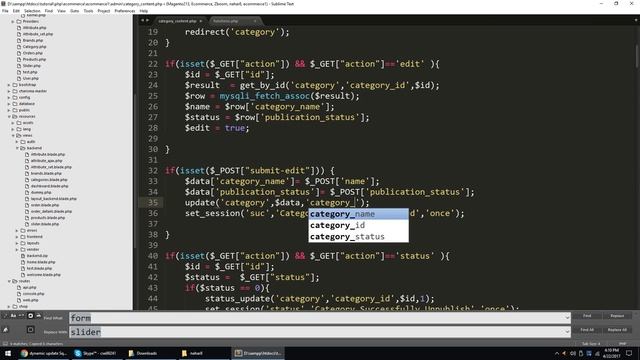Collapse the resources folder
This screenshot has height=360, width=640.
[9, 116]
